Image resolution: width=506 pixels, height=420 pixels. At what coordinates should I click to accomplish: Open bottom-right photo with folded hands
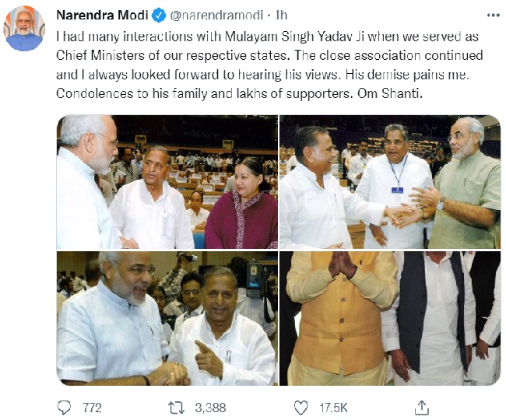(x=390, y=318)
